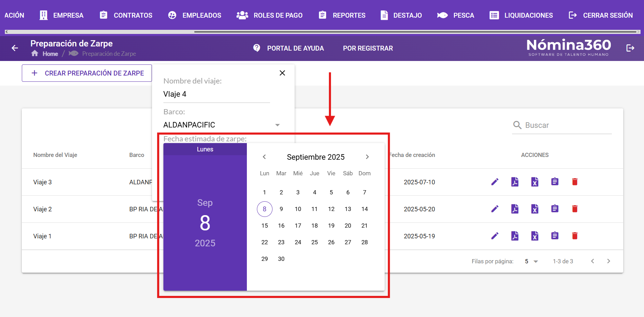Click CERRAR SESIÓN to log out
Image resolution: width=644 pixels, height=317 pixels.
point(601,15)
